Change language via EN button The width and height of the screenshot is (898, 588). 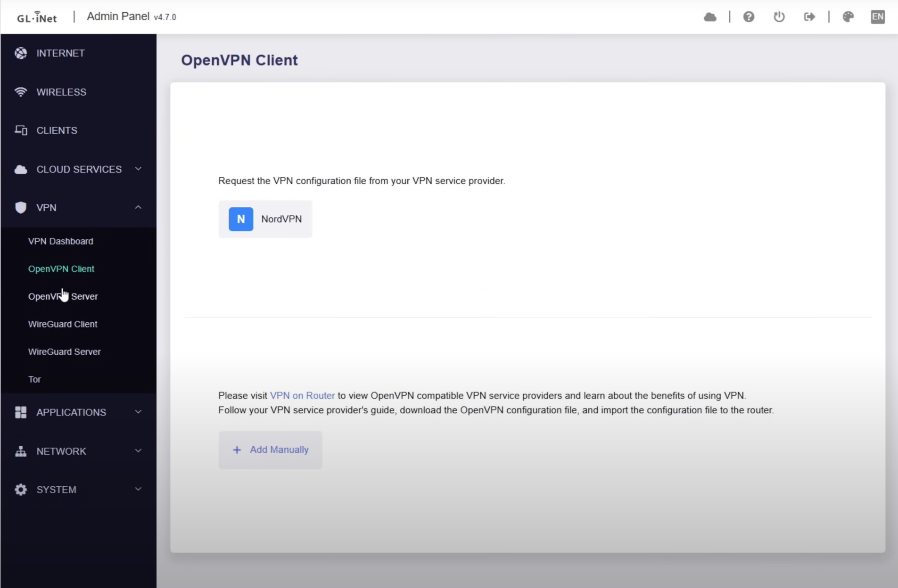pyautogui.click(x=877, y=17)
